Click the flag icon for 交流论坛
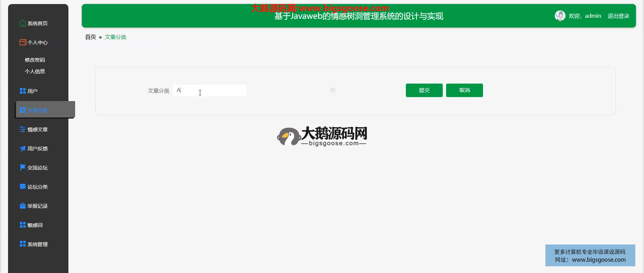 (22, 167)
